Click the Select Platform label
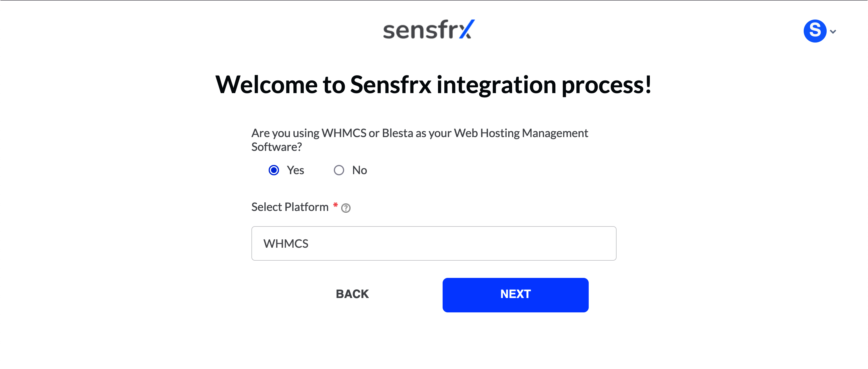Screen dimensions: 868x369 (290, 207)
